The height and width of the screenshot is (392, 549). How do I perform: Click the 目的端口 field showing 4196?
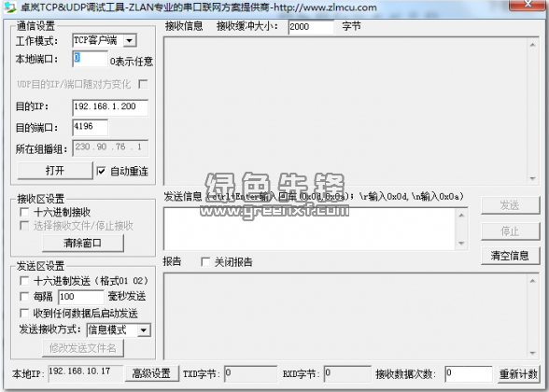point(91,127)
